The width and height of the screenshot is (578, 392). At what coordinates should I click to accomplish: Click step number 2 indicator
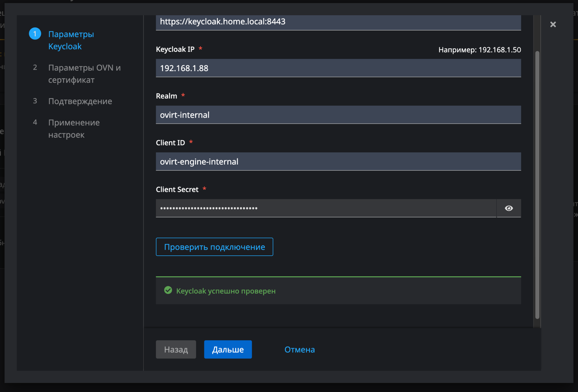tap(35, 67)
